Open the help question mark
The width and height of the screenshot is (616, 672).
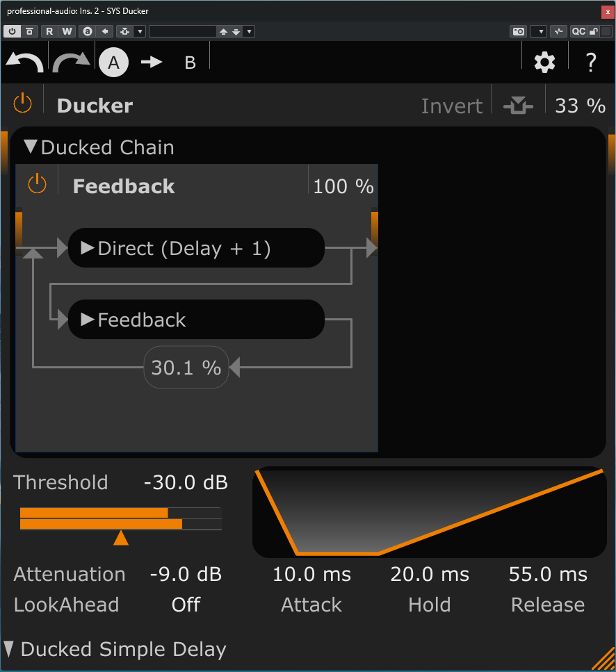591,63
